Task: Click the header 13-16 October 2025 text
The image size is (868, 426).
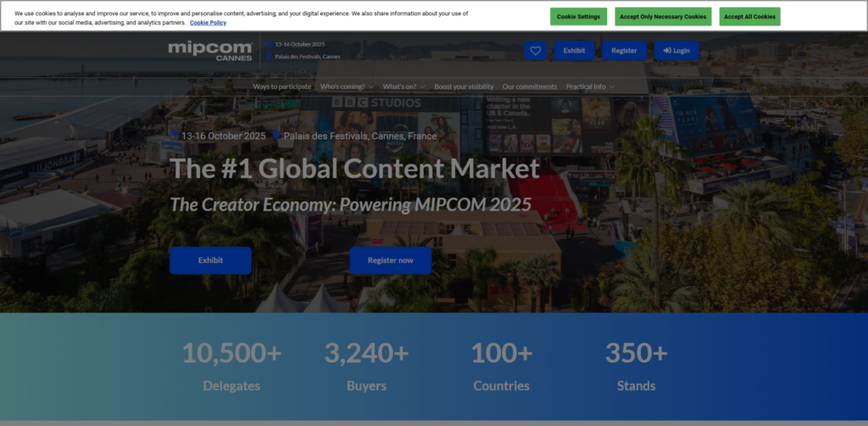Action: point(300,44)
